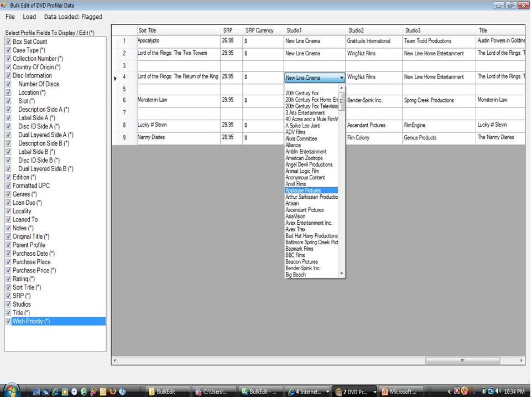532x397 pixels.
Task: Click Data Loaded: Flagged menu item
Action: tap(73, 17)
